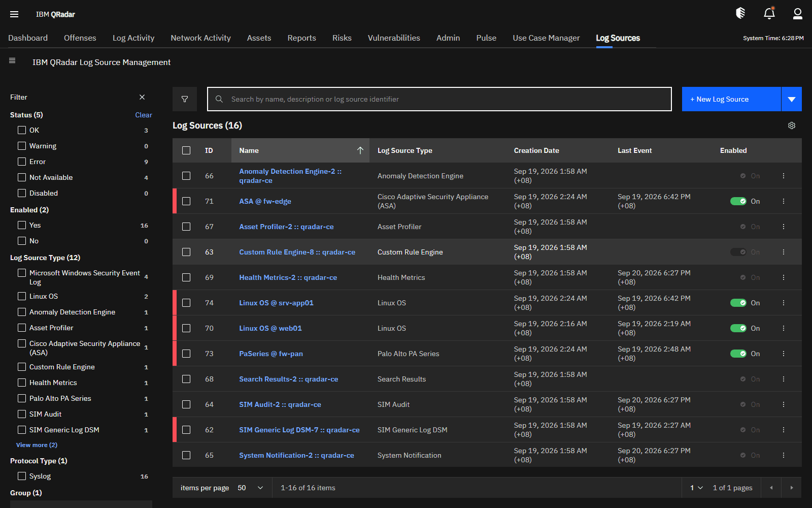Close the Filter panel
Screen dimensions: 812x508
[x=142, y=97]
